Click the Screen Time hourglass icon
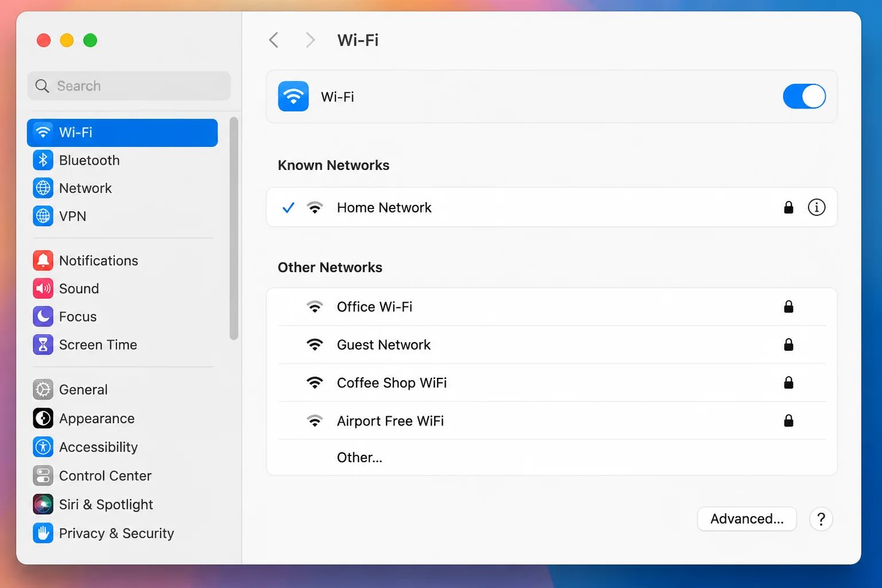This screenshot has width=882, height=588. (x=43, y=345)
